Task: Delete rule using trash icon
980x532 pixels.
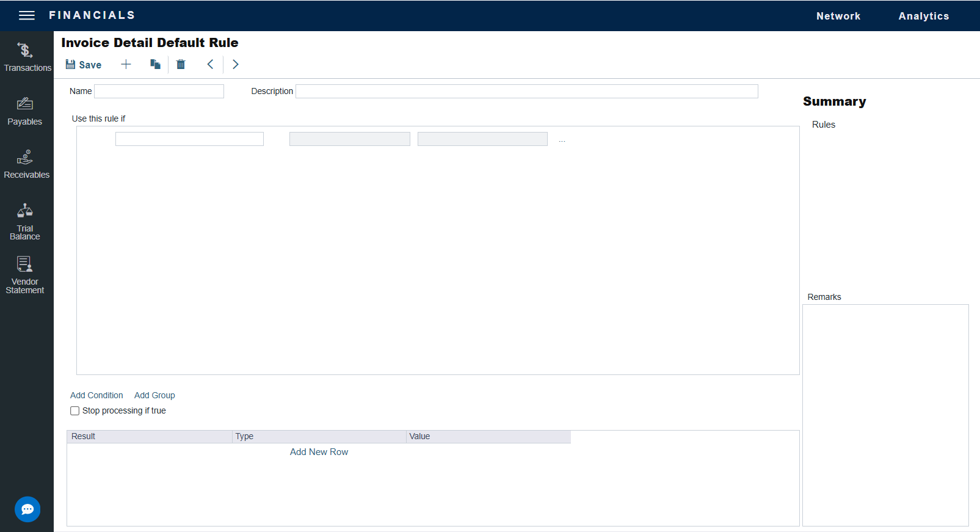Action: 181,64
